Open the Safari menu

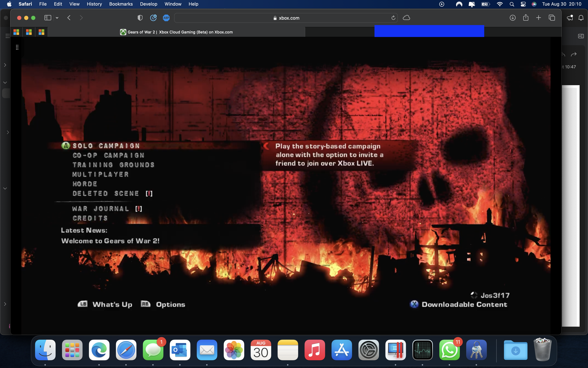[x=25, y=4]
